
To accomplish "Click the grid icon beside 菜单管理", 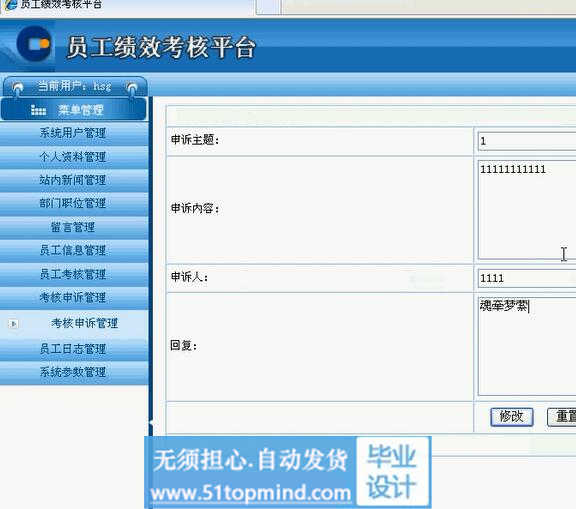I will [x=38, y=110].
